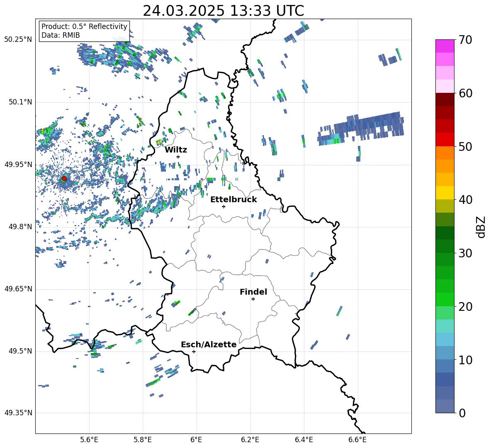Image resolution: width=491 pixels, height=448 pixels.
Task: Click the Wiltz city label
Action: coord(176,150)
